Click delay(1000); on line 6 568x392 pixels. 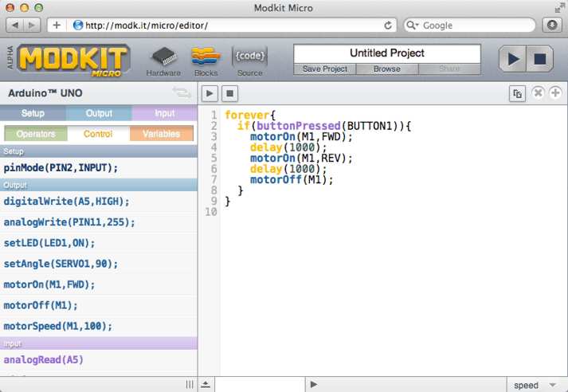[288, 169]
